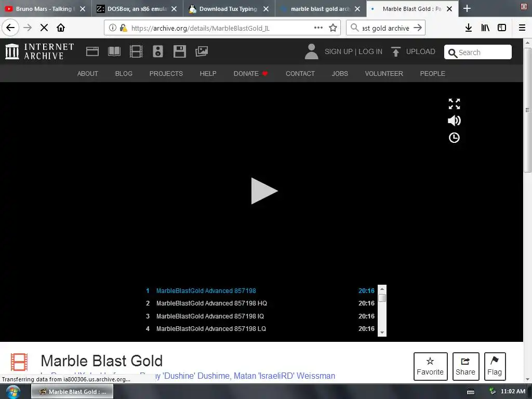The height and width of the screenshot is (399, 532).
Task: Open the CONTACT menu item
Action: 300,74
